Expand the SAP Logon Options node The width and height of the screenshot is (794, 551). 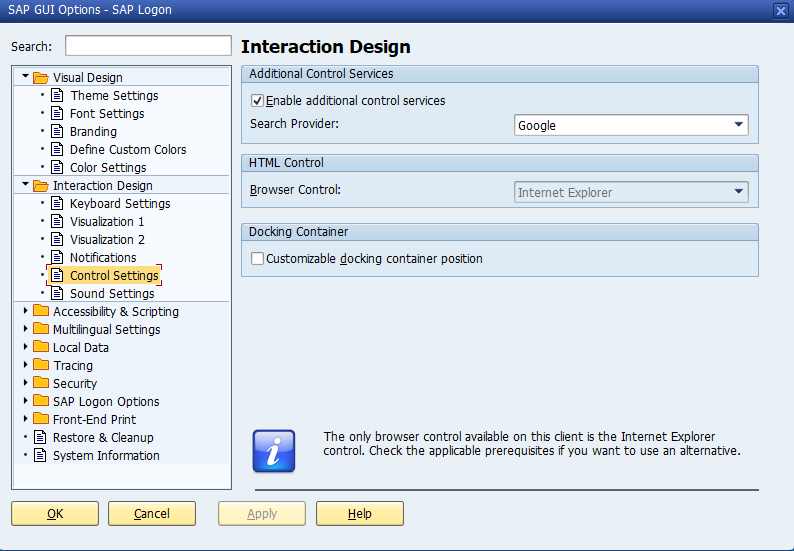[25, 401]
